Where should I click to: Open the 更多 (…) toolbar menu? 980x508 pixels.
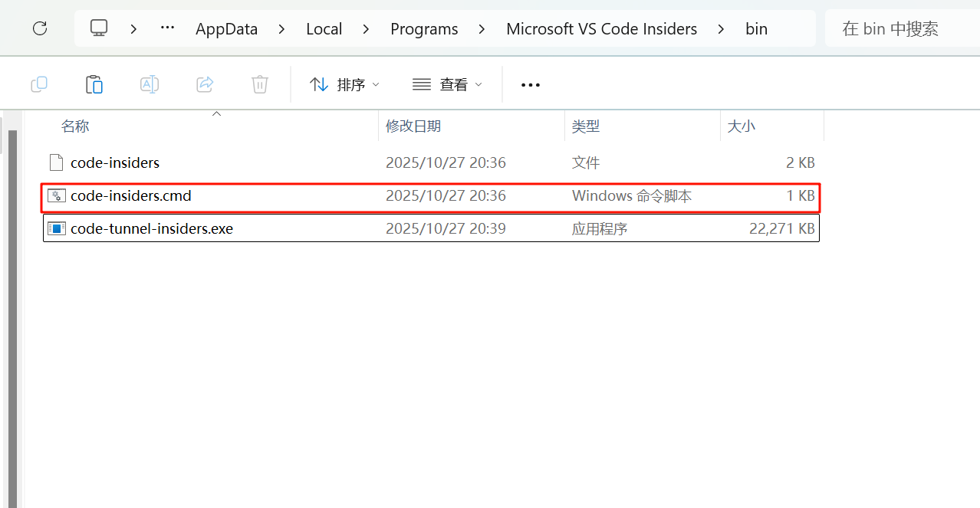530,84
